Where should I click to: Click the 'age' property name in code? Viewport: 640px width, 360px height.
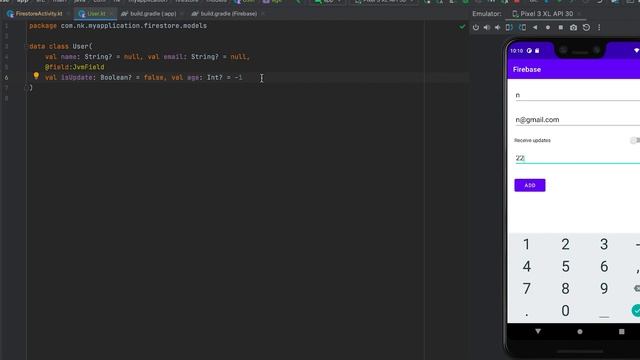point(193,77)
